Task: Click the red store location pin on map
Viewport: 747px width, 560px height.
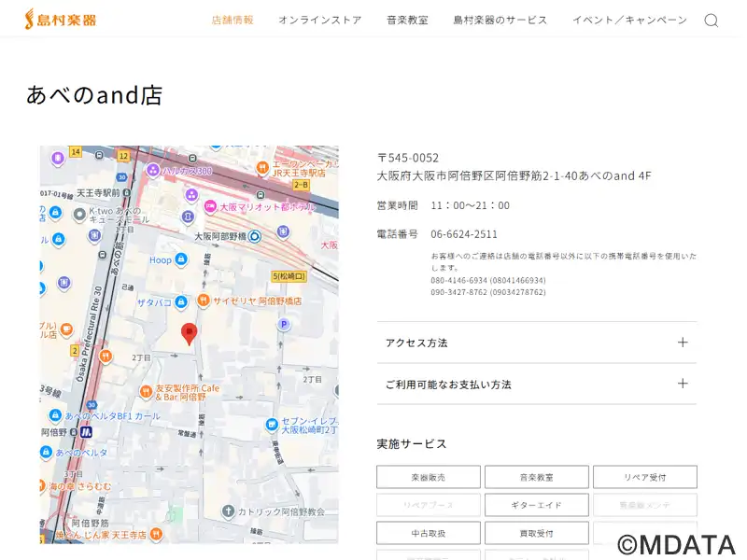Action: point(190,333)
